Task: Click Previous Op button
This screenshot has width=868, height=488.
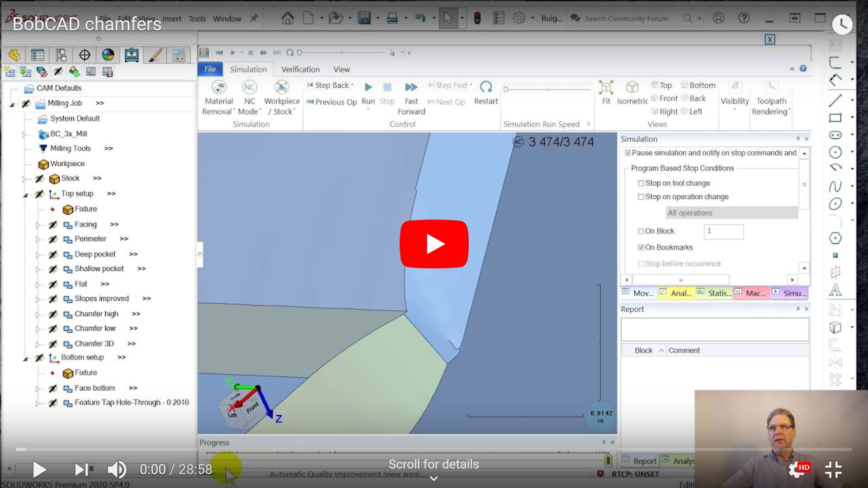Action: [331, 102]
